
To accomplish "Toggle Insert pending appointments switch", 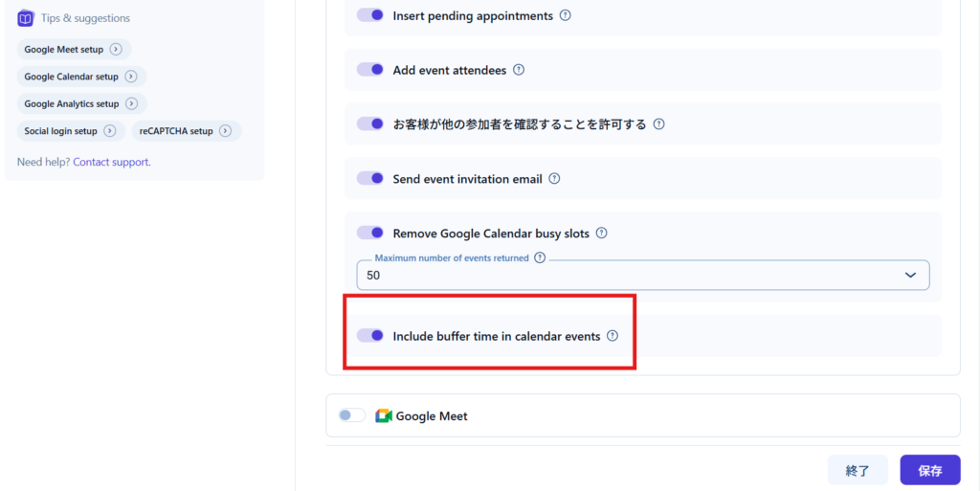I will pos(370,15).
